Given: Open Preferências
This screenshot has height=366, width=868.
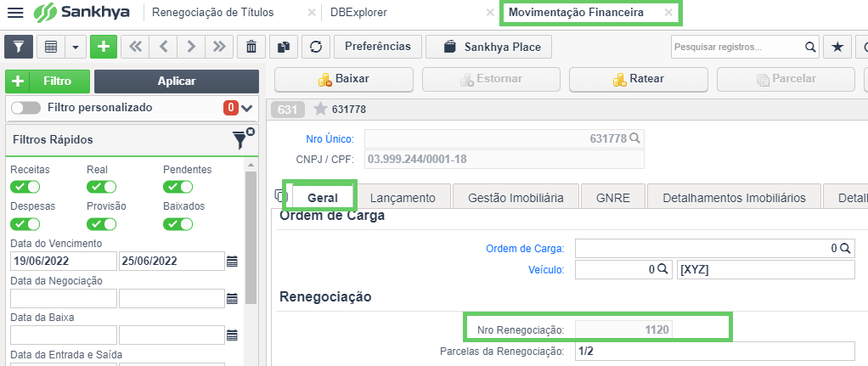Looking at the screenshot, I should (x=378, y=47).
